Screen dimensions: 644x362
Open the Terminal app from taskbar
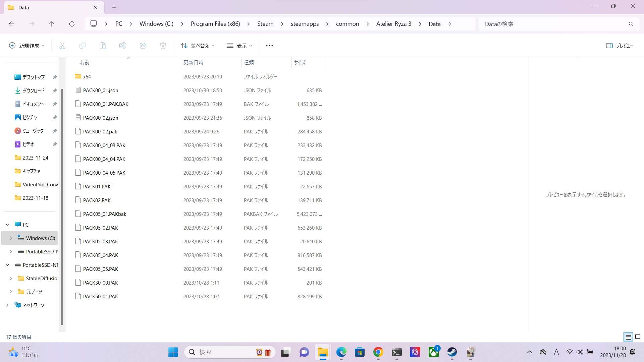(x=397, y=352)
